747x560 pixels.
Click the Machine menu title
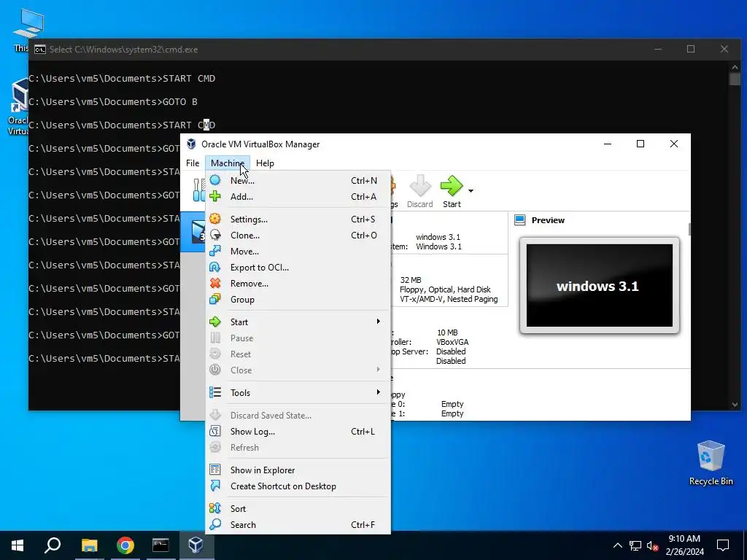coord(228,163)
